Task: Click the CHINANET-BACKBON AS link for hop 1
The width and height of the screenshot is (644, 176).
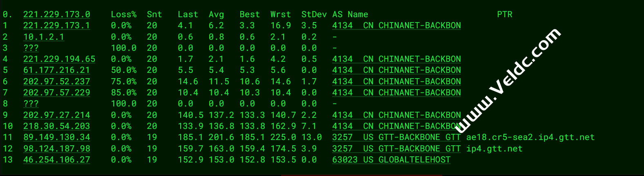Action: (396, 25)
